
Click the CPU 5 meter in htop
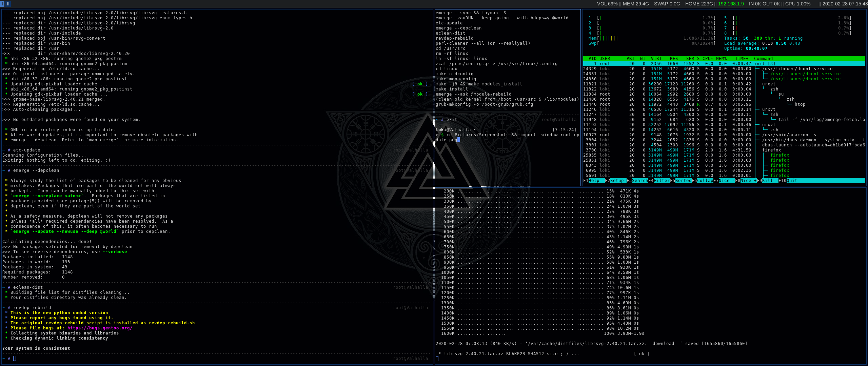pyautogui.click(x=788, y=18)
